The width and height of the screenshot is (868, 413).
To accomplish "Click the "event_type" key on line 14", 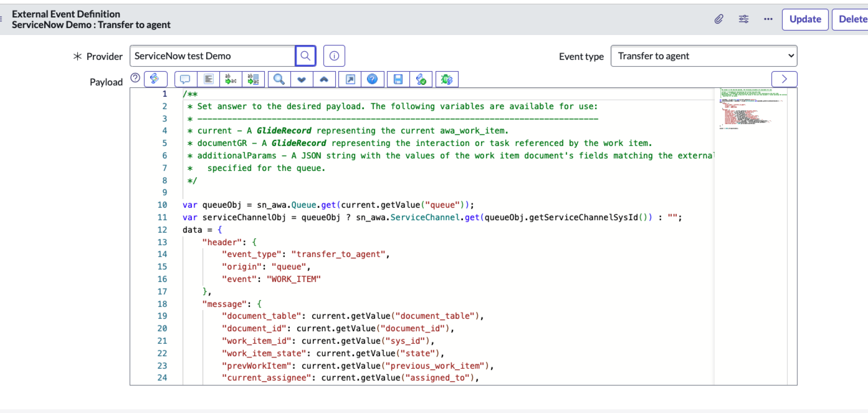I will coord(251,254).
